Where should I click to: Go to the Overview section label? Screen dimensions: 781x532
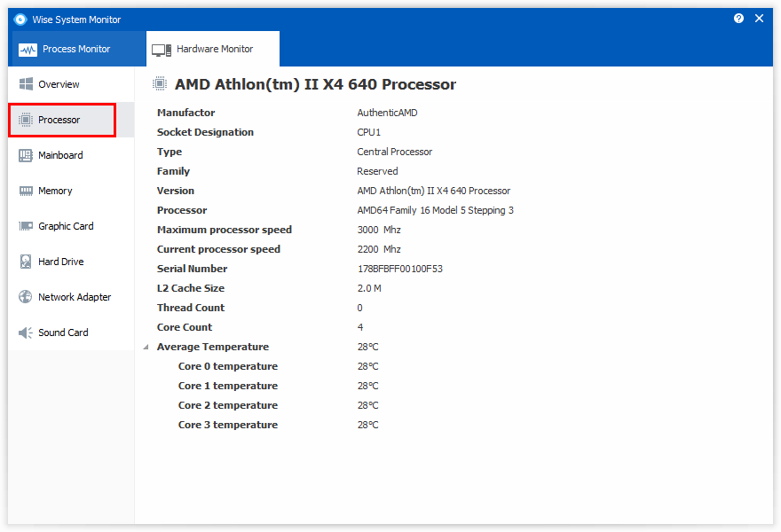coord(59,84)
